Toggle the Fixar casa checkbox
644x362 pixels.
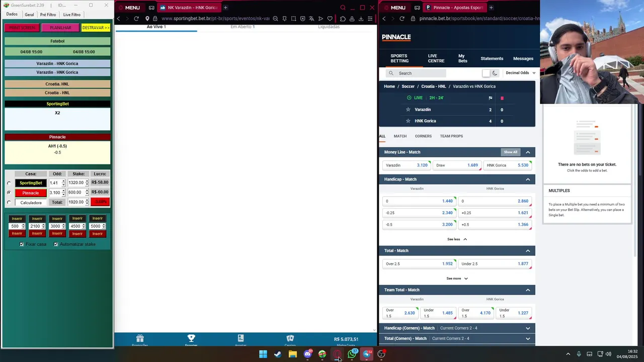pyautogui.click(x=22, y=244)
